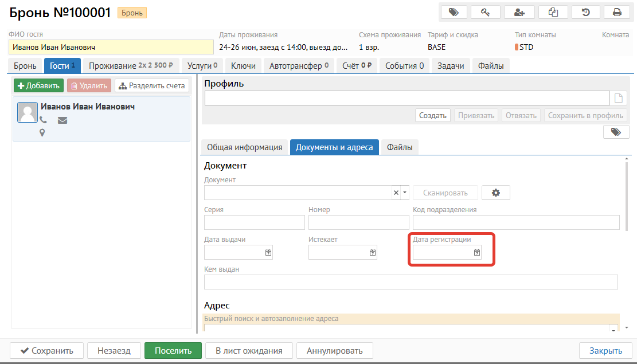Click the guest email envelope icon
Viewport: 637px width, 364px height.
pos(62,120)
